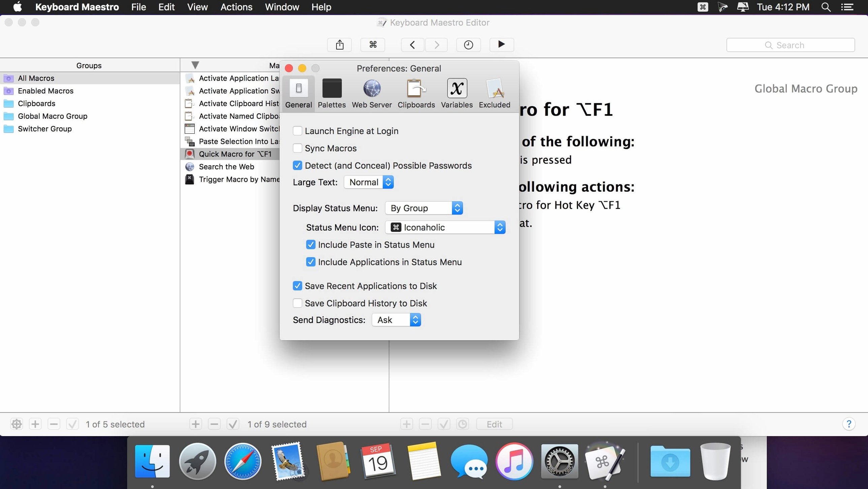The width and height of the screenshot is (868, 489).
Task: Click the Share toolbar icon in the Editor
Action: [x=339, y=45]
